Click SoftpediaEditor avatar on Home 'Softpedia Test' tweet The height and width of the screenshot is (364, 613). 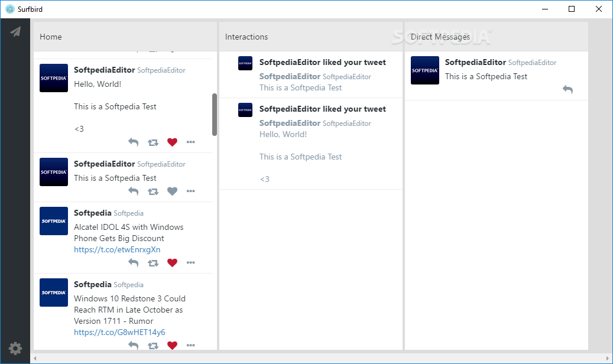(54, 171)
